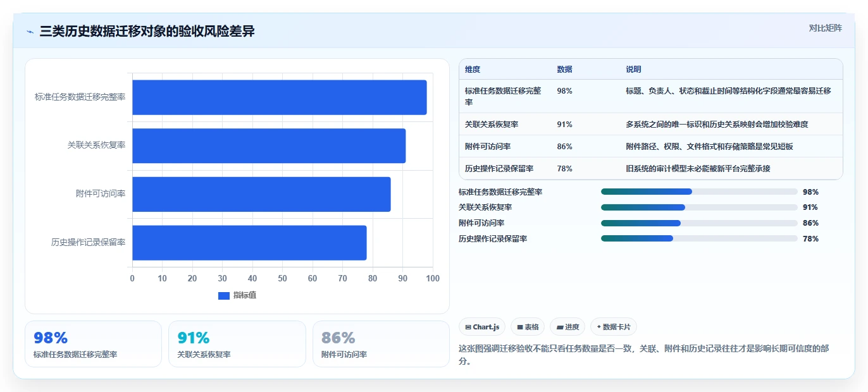Click the table cell showing 86%
Viewport: 868px width, 392px height.
[x=564, y=147]
